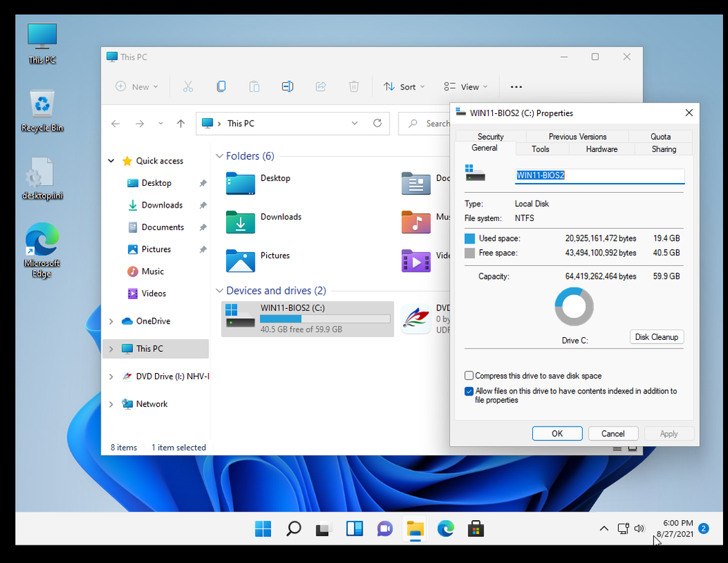Viewport: 728px width, 563px height.
Task: Collapse the Quick access tree node
Action: (x=111, y=160)
